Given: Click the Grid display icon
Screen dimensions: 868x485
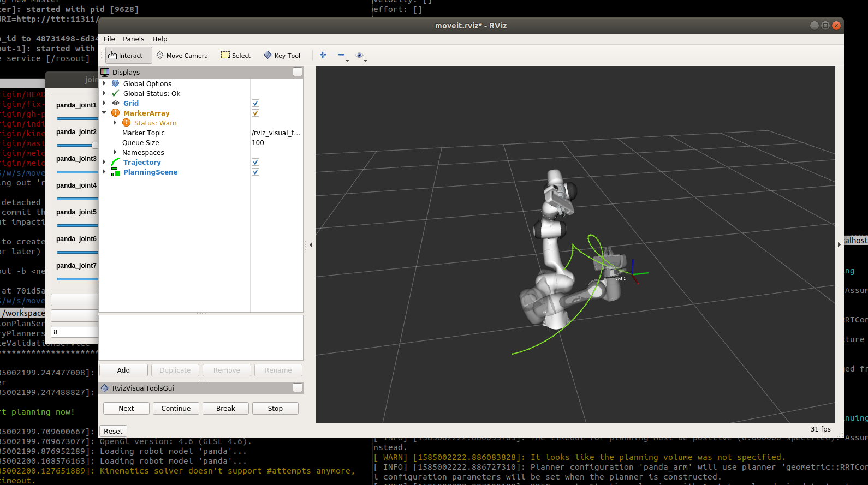Looking at the screenshot, I should pyautogui.click(x=116, y=103).
